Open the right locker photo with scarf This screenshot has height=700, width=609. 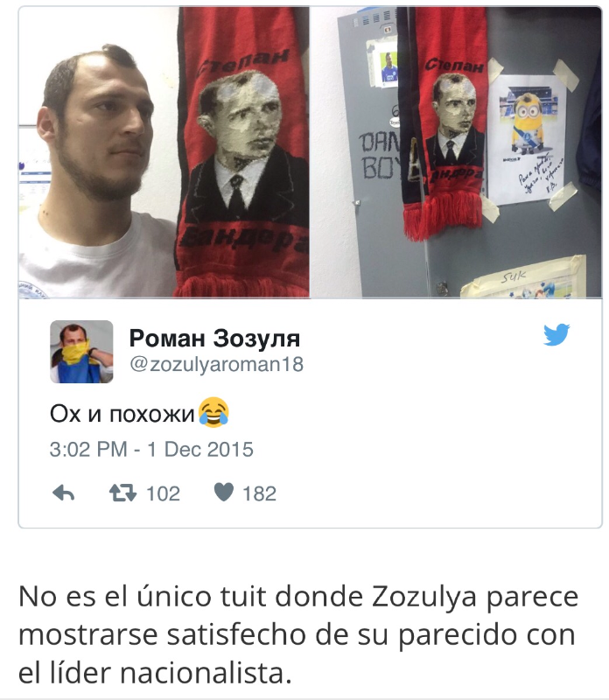point(456,152)
